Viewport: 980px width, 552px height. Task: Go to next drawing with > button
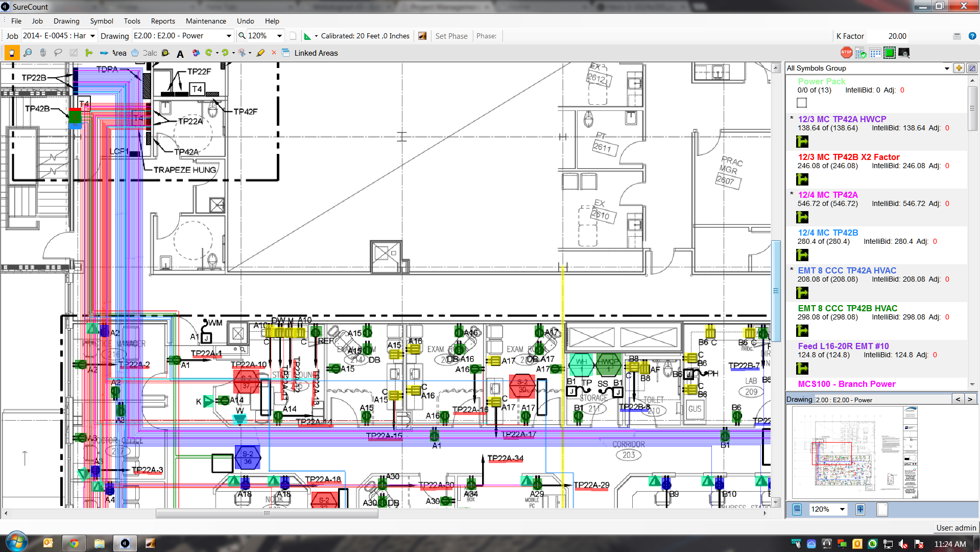click(x=970, y=400)
